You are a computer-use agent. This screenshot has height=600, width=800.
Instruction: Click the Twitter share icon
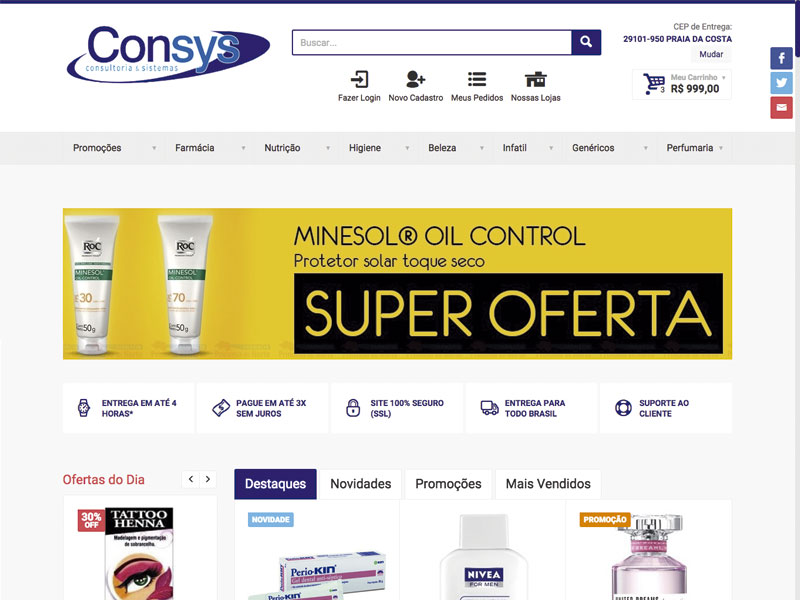781,83
